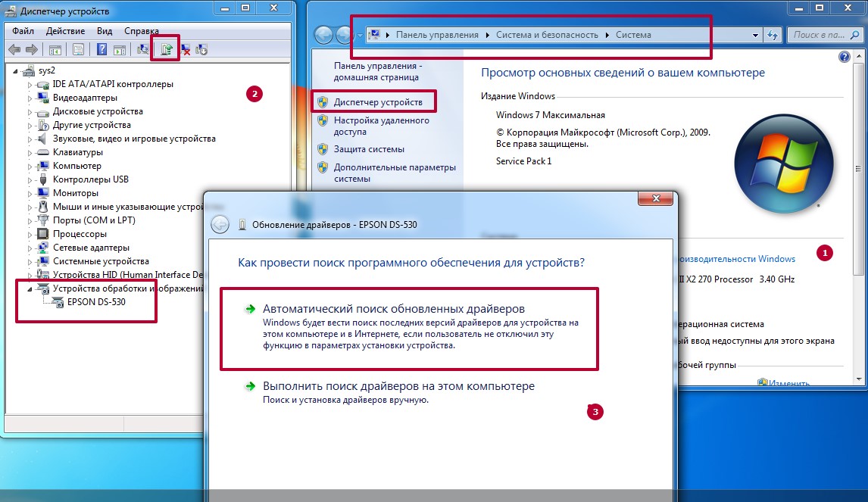
Task: Click the Control Panel search field
Action: (x=820, y=35)
